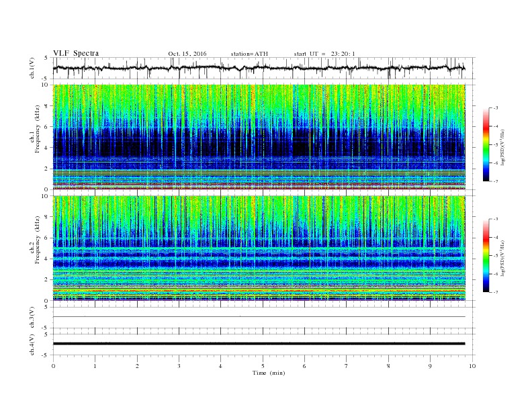Click the 'Time (min)' axis label
Viewport: 532px width, 411px height.
(x=269, y=373)
